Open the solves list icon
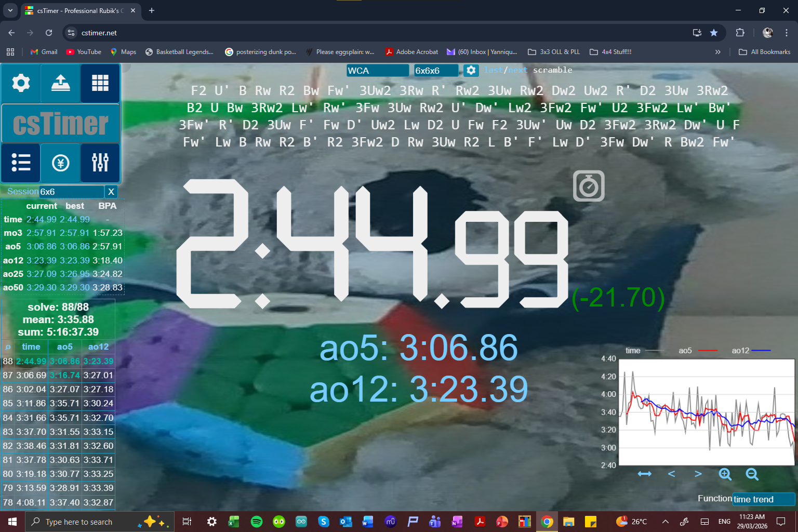Image resolution: width=798 pixels, height=532 pixels. pyautogui.click(x=21, y=163)
